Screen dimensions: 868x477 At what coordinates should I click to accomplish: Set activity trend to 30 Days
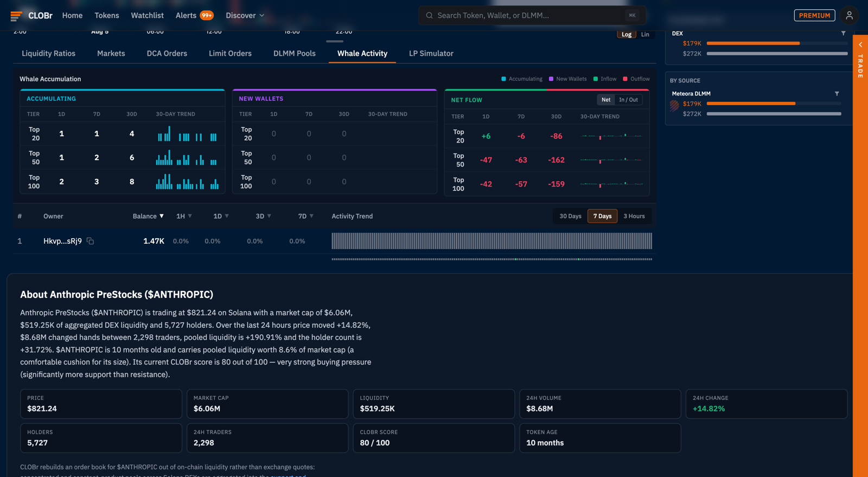570,216
